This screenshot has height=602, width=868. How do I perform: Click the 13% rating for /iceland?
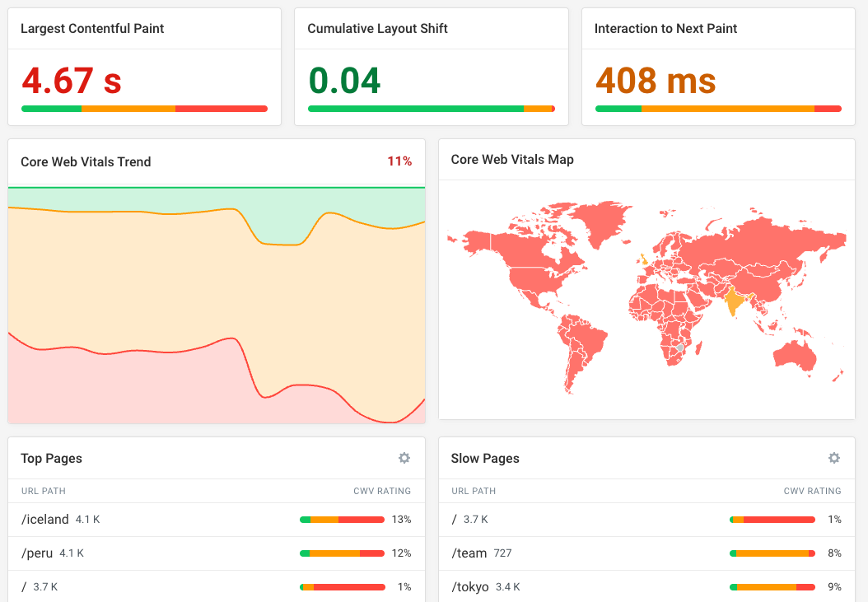point(401,520)
